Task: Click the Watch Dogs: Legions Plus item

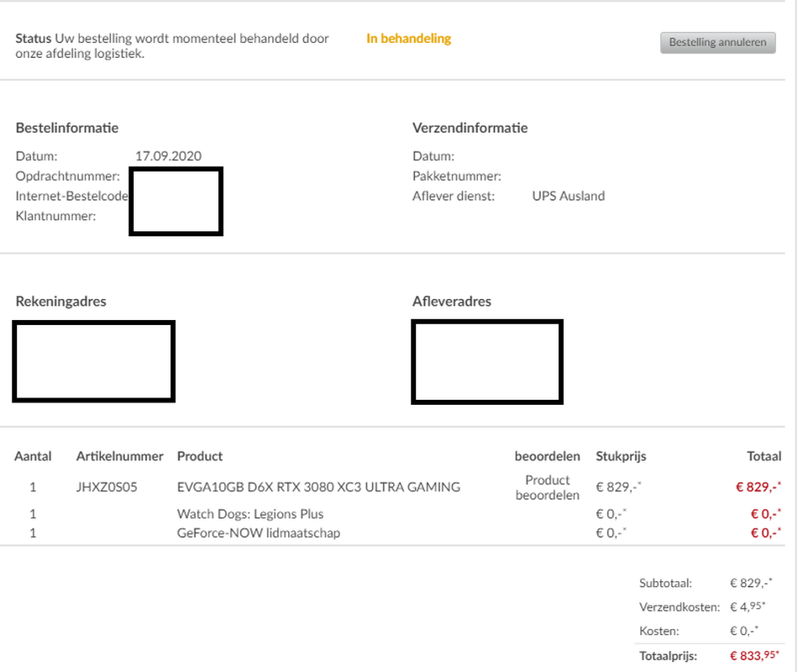Action: (x=249, y=514)
